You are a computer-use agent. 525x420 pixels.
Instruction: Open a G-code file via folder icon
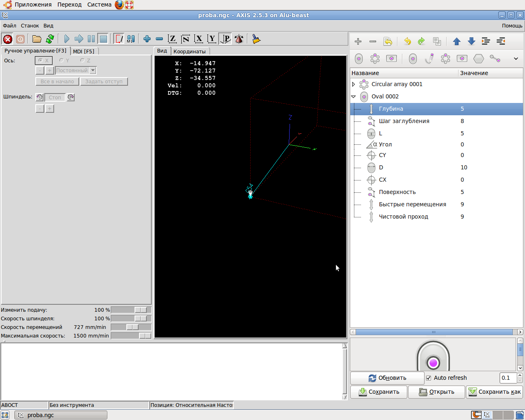click(x=37, y=39)
